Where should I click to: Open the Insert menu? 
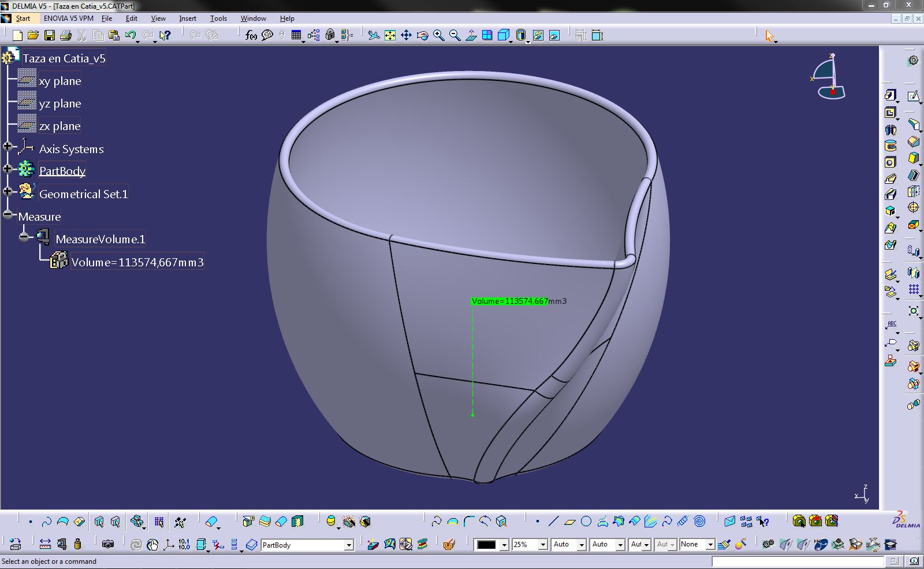[x=188, y=18]
